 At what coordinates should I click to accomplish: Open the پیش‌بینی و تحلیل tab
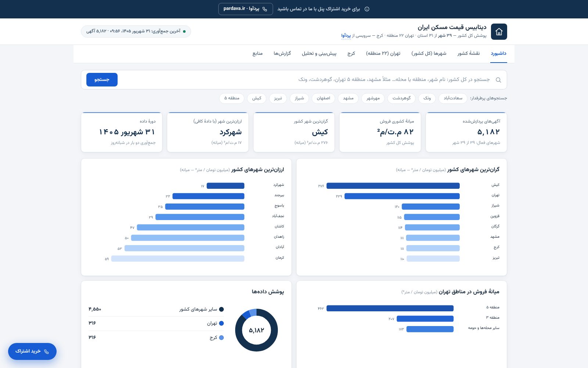[x=319, y=54]
